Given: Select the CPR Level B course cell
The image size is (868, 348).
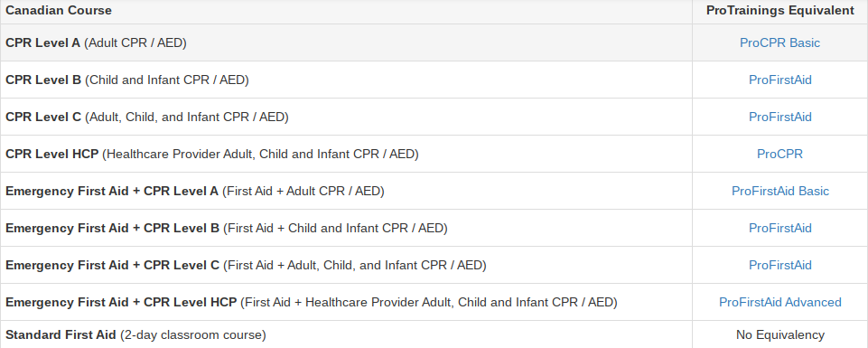Looking at the screenshot, I should [346, 80].
